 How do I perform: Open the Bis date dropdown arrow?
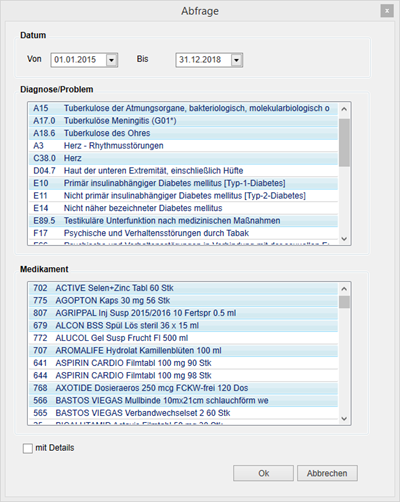coord(236,60)
